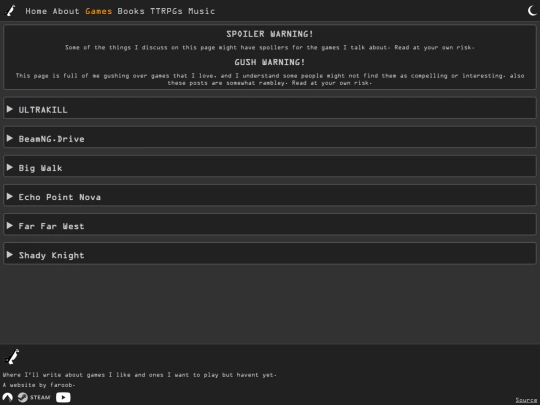Toggle dark mode with the moon icon
The height and width of the screenshot is (405, 540).
coord(532,11)
